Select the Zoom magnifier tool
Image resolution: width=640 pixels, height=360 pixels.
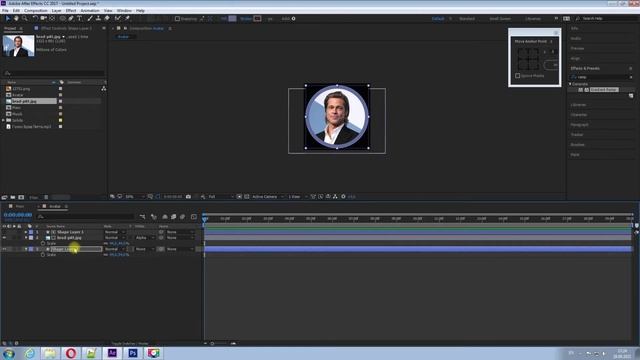[x=25, y=18]
